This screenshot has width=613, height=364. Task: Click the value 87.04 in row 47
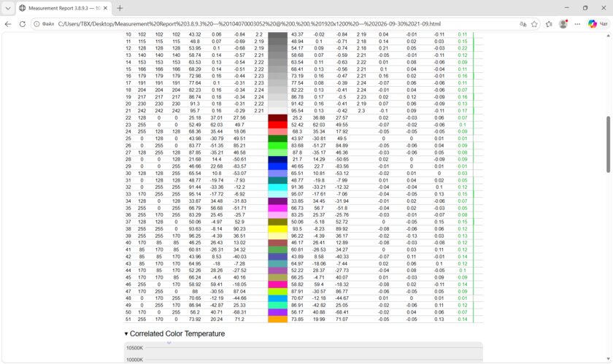239,291
